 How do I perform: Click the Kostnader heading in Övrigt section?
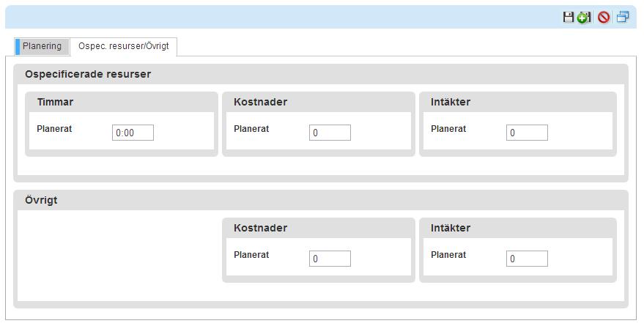coord(260,228)
